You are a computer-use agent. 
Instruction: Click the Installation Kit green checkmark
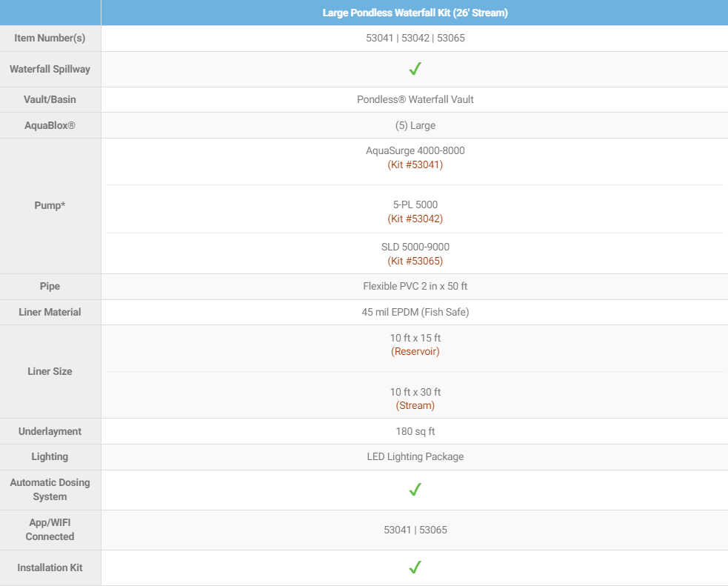coord(415,567)
